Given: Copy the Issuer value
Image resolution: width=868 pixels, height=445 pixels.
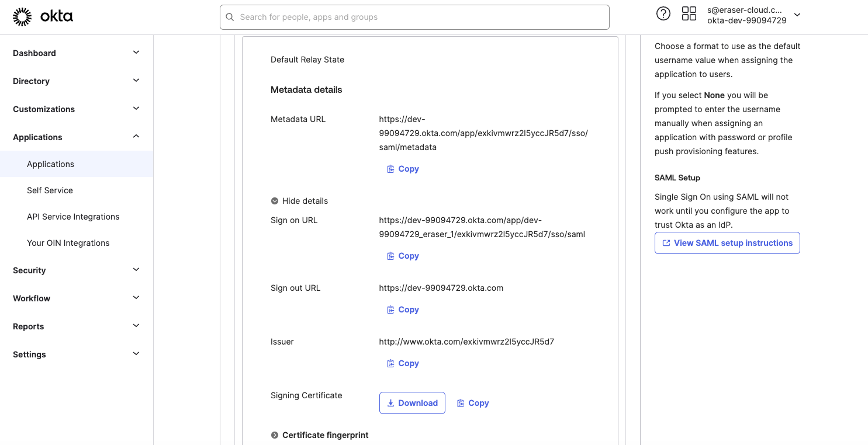Looking at the screenshot, I should [403, 363].
